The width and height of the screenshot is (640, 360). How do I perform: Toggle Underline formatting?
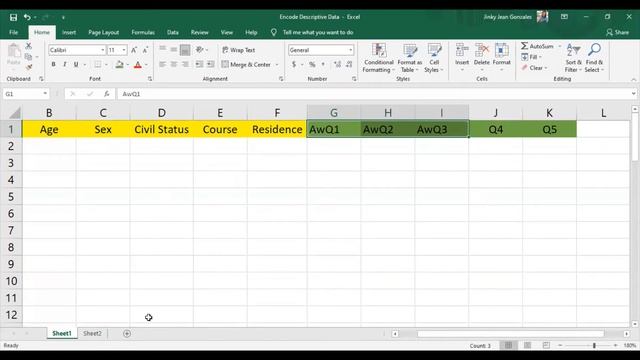click(x=76, y=64)
